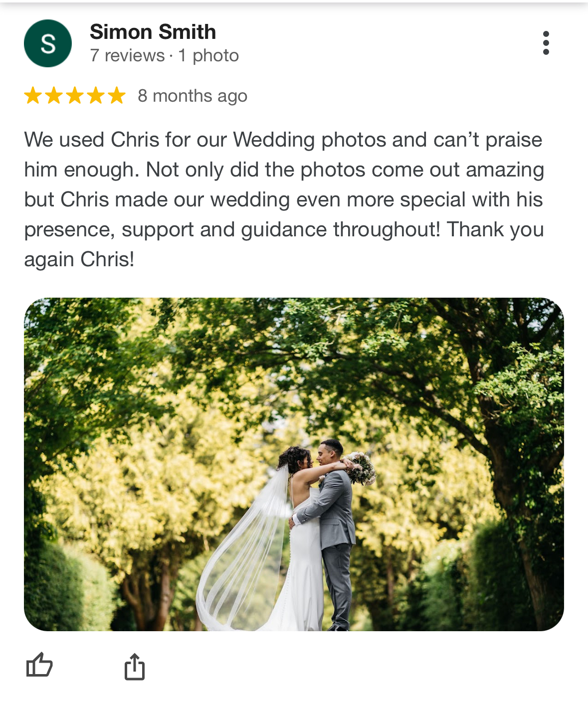Viewport: 588px width, 702px height.
Task: Tap the '1 photo' count text
Action: (208, 55)
